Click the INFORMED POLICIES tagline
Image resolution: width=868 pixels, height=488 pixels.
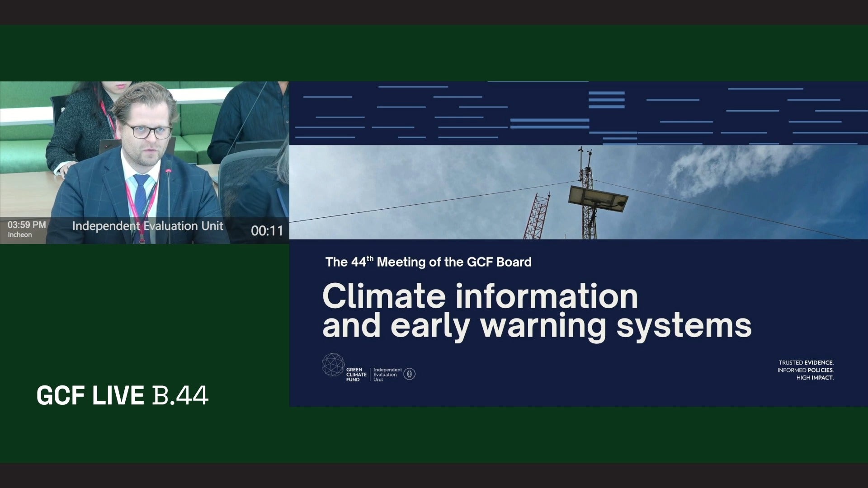tap(806, 370)
